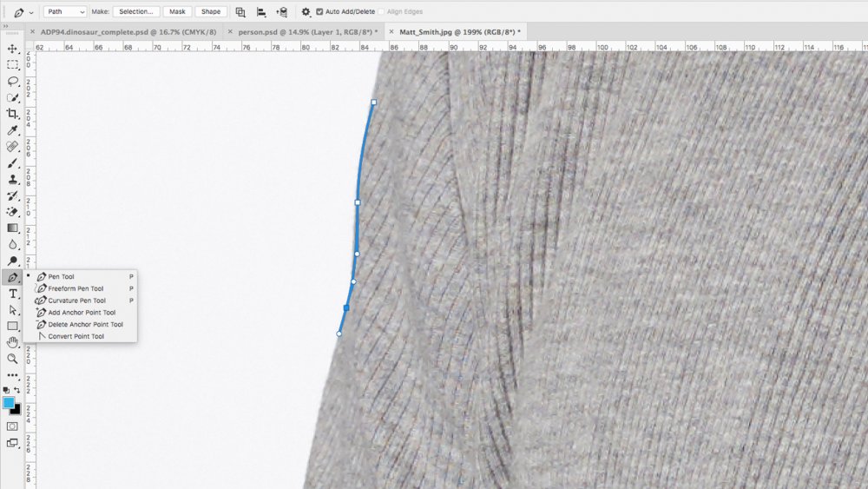
Task: Select the Quick Selection tool
Action: 12,98
